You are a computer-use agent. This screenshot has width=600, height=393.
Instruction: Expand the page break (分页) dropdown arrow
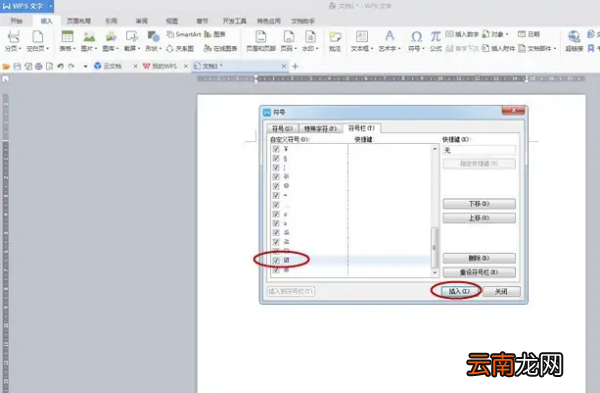(x=20, y=49)
